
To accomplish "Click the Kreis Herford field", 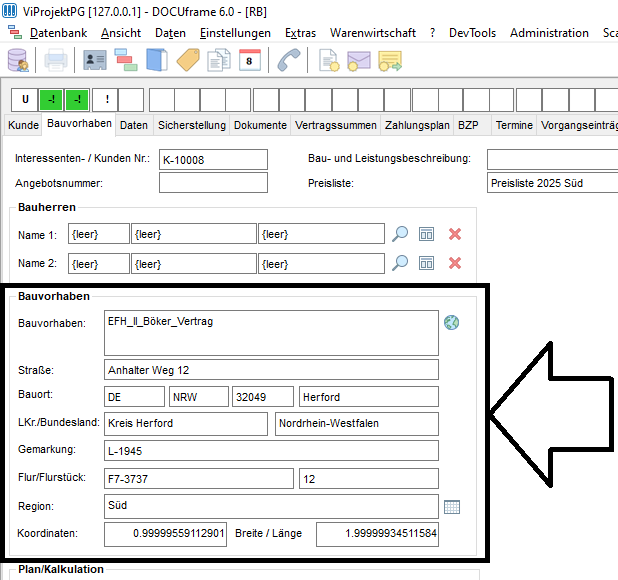I will pos(186,424).
